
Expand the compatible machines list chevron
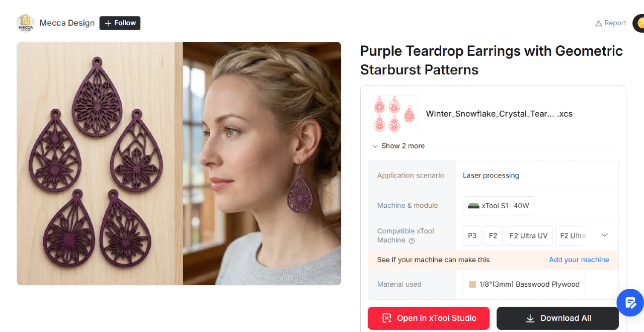[605, 235]
